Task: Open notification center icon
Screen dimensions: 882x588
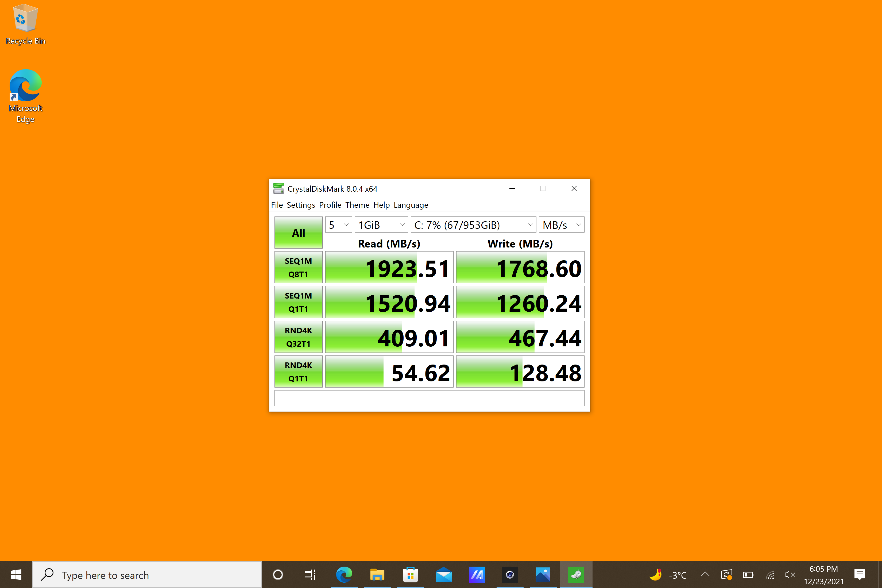Action: pos(860,574)
